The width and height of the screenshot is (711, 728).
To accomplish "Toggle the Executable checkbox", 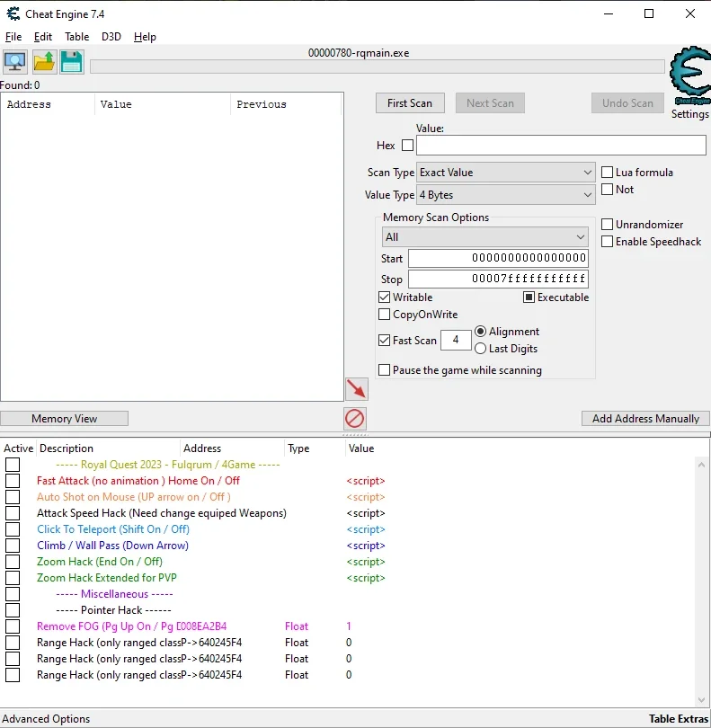I will point(529,297).
